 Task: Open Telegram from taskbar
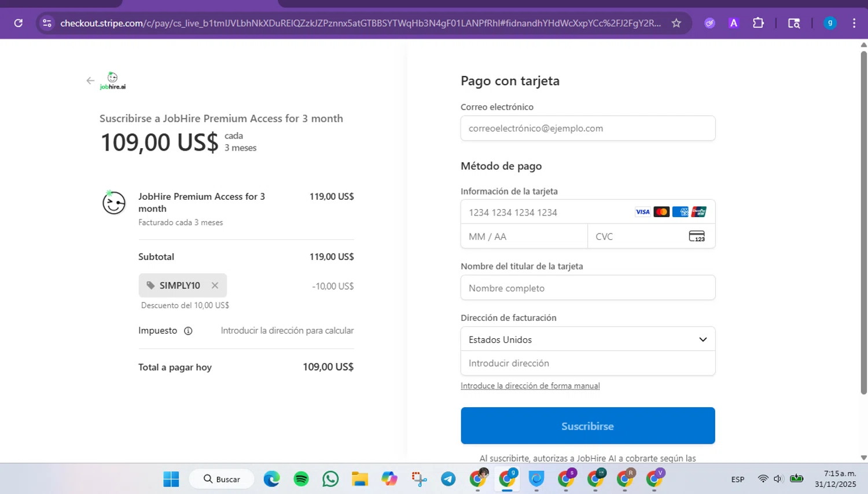[x=448, y=479]
